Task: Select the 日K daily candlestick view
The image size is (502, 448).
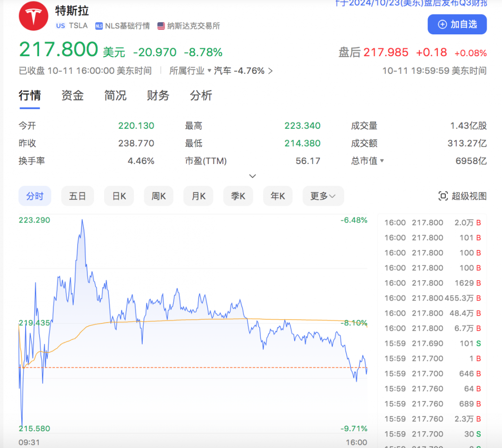Action: [119, 196]
